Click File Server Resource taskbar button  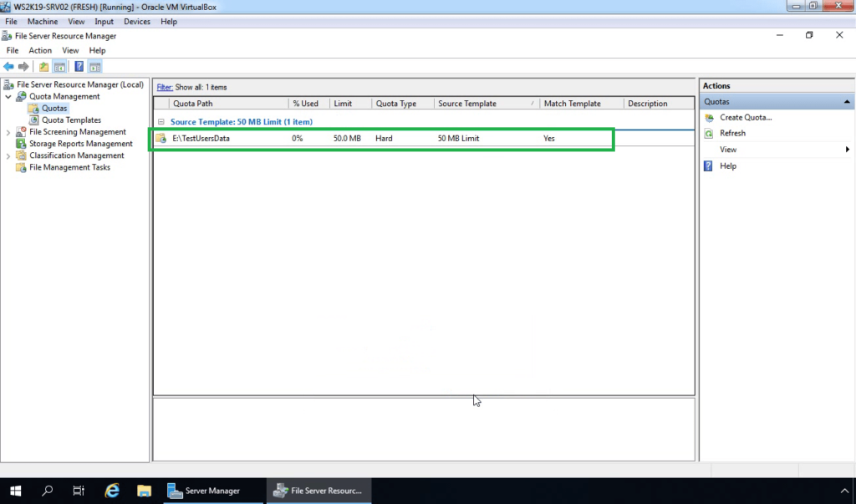(x=318, y=491)
